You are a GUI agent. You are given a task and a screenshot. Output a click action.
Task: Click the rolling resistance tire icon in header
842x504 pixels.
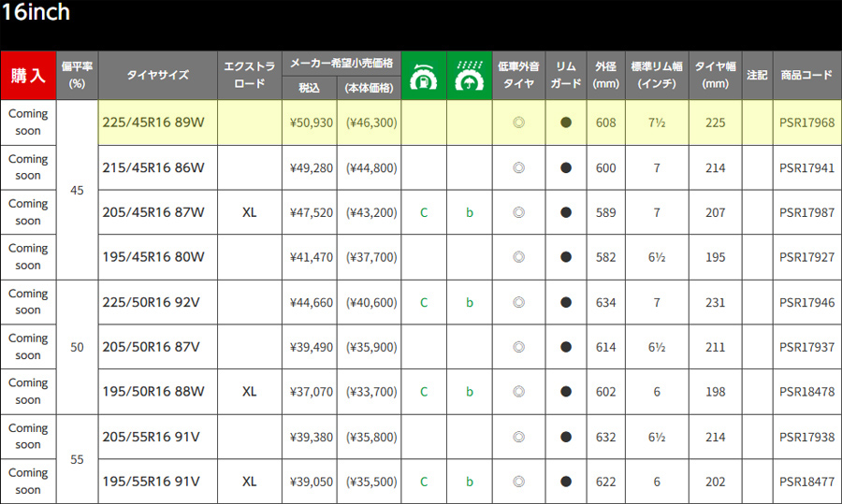click(x=424, y=75)
